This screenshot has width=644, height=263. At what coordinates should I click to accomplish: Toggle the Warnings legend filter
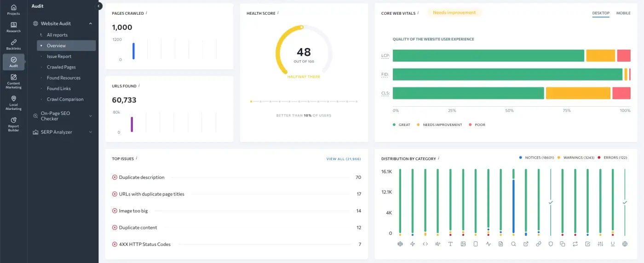pyautogui.click(x=576, y=158)
